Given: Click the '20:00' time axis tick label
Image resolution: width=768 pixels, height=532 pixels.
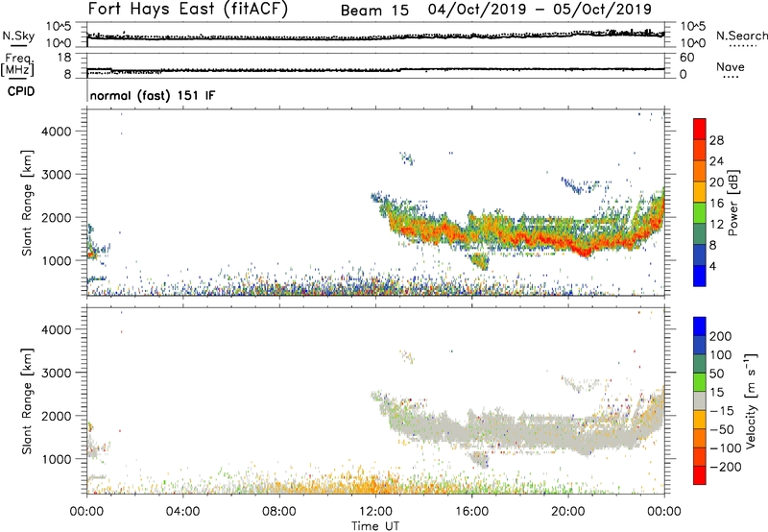Looking at the screenshot, I should (567, 512).
